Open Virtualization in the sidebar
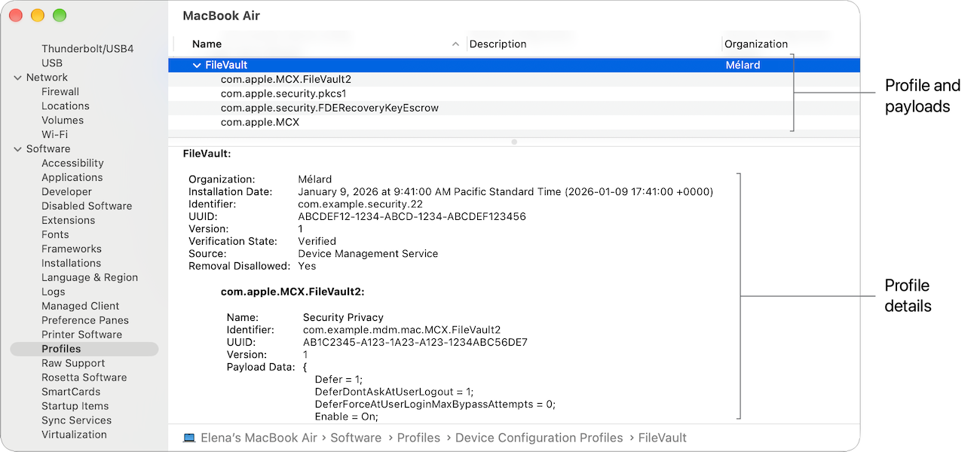Screen dimensions: 980x452 click(x=75, y=435)
